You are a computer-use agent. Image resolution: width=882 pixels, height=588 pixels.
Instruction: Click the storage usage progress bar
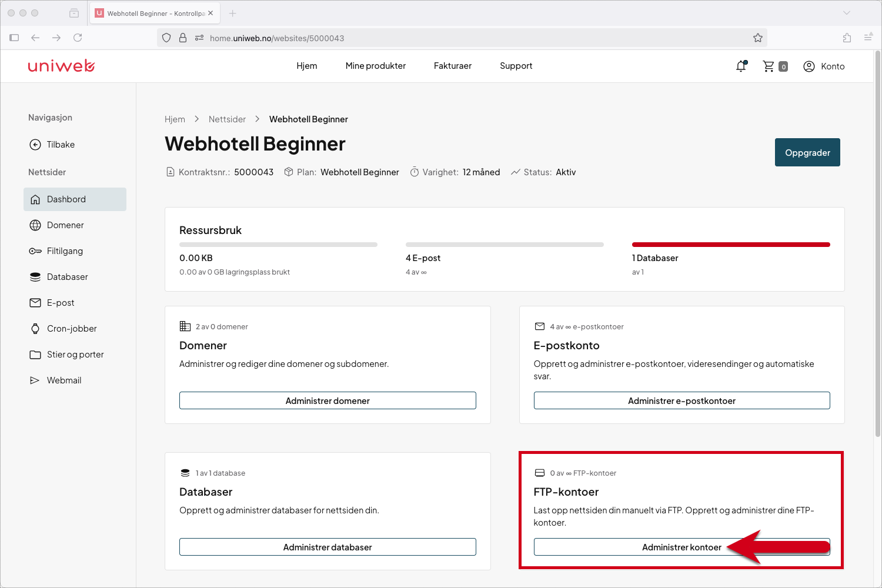click(x=278, y=245)
